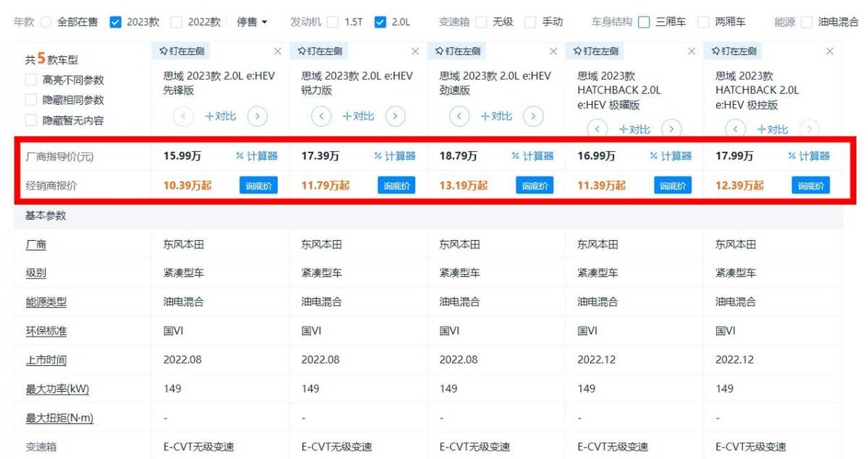Open 思域 2023款 2.0L e:HEV 锐力版 title

click(x=357, y=83)
